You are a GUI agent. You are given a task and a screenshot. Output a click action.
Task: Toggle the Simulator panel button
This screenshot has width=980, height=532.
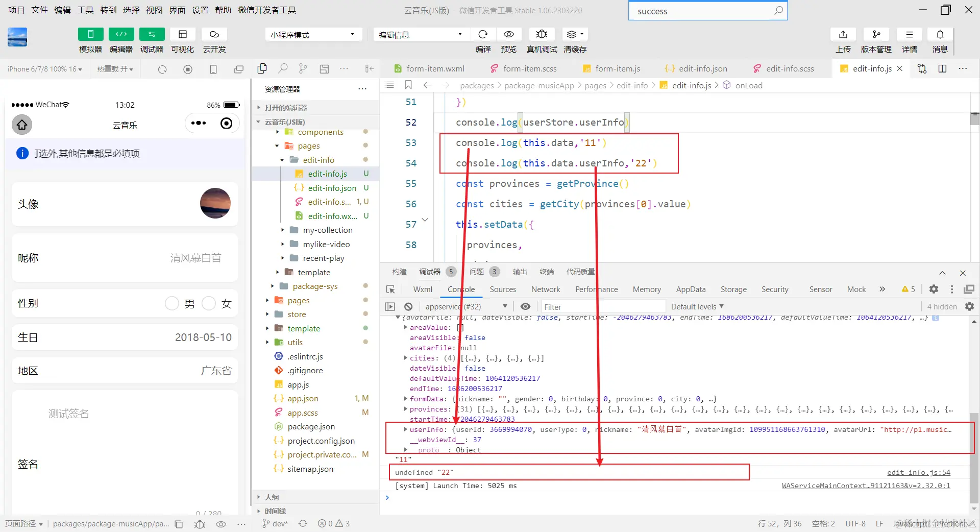pos(90,34)
